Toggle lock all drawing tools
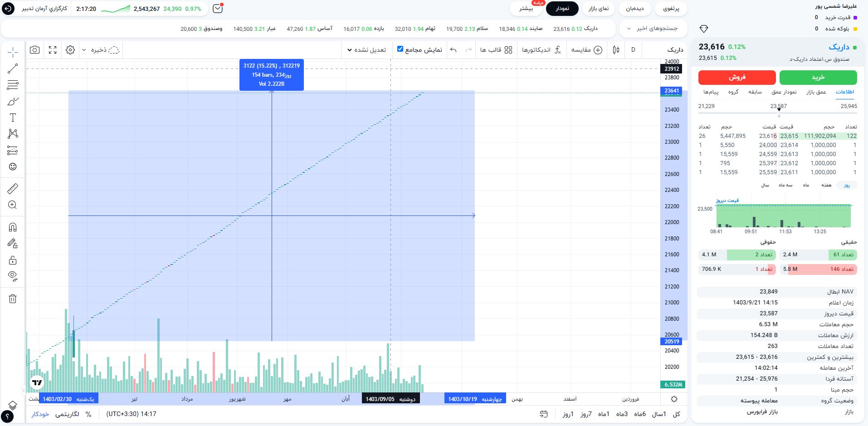Viewport: 868px width, 426px height. click(13, 260)
